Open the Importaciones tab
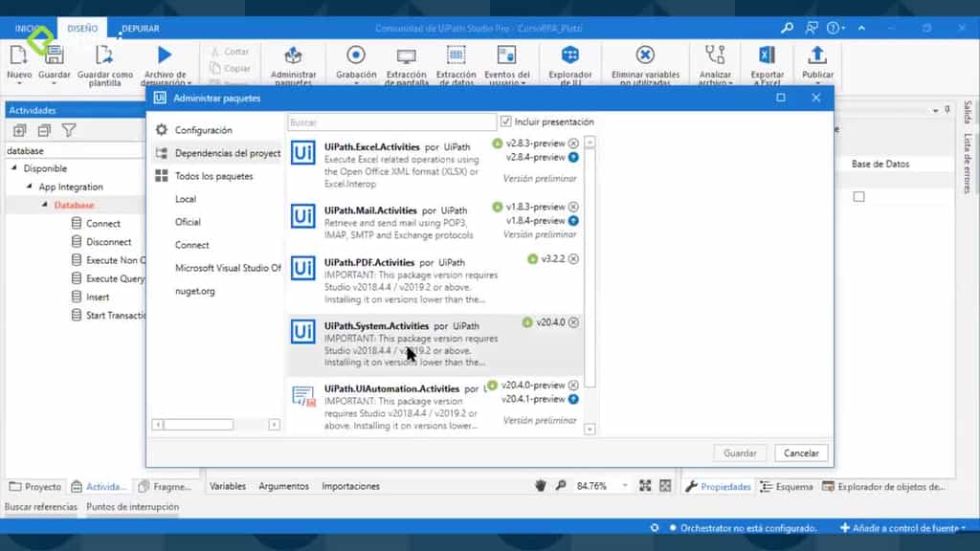Screen dimensions: 980x551 coord(350,486)
